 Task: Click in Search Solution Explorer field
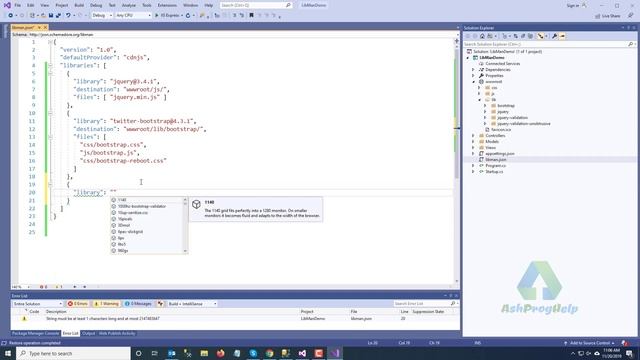pos(546,44)
